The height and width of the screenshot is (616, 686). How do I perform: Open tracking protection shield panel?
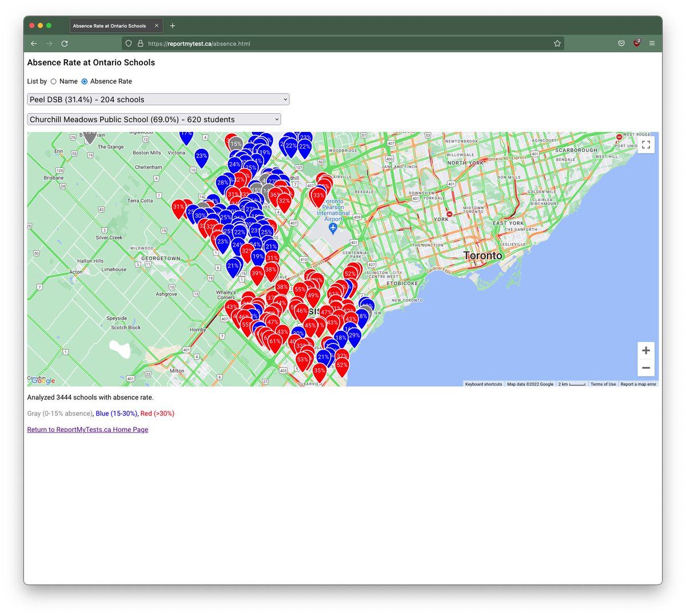(x=129, y=43)
